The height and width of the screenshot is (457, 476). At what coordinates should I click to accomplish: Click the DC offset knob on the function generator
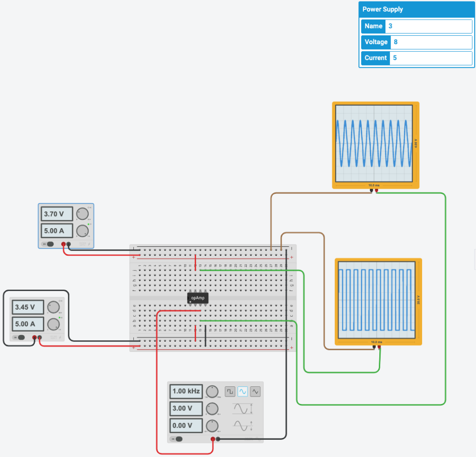coord(212,425)
